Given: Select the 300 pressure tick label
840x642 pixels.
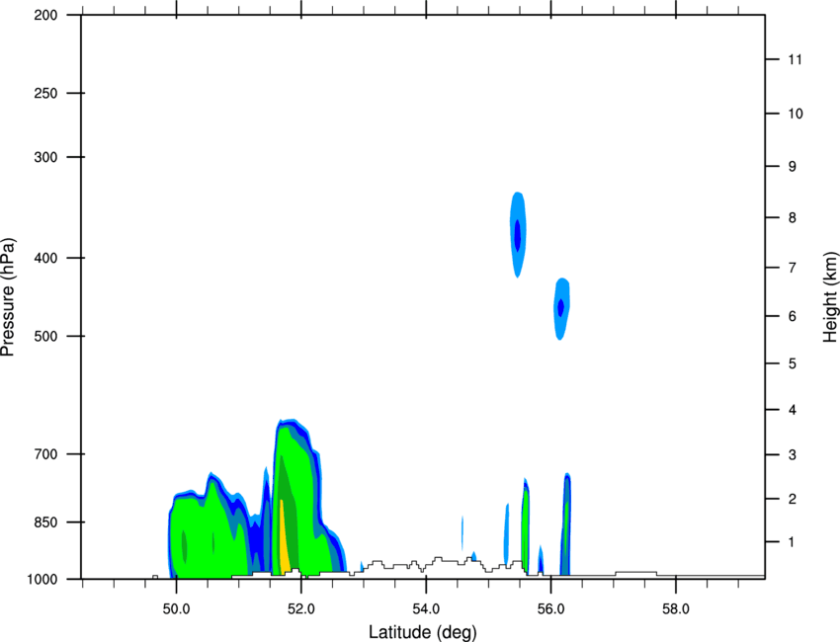Looking at the screenshot, I should pyautogui.click(x=45, y=157).
